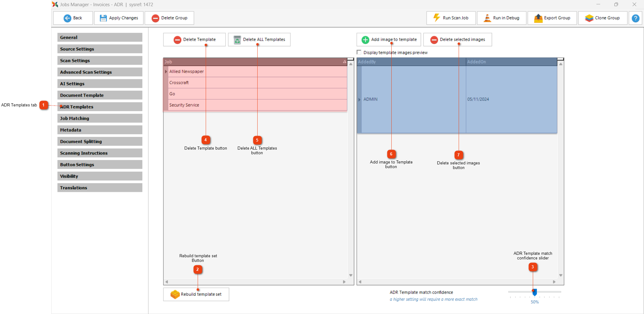
Task: Sort by the Job column header arrow
Action: [344, 62]
